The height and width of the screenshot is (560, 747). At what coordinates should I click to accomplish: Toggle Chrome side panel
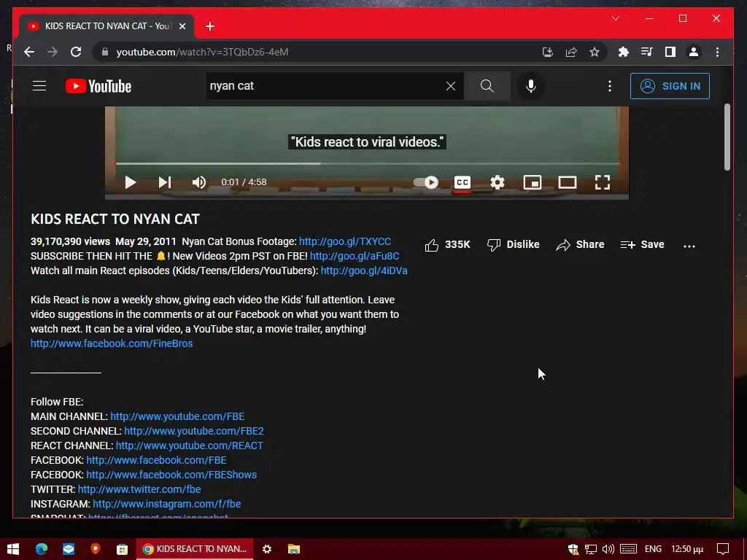[670, 52]
